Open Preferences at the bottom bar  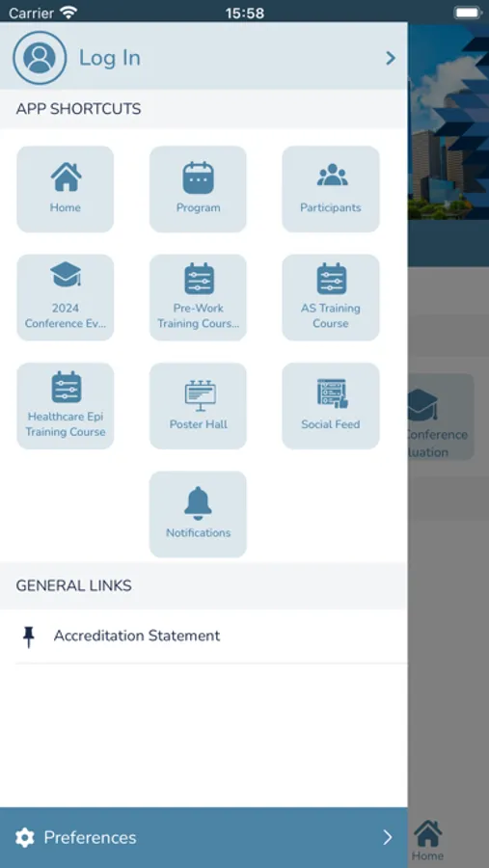point(204,837)
